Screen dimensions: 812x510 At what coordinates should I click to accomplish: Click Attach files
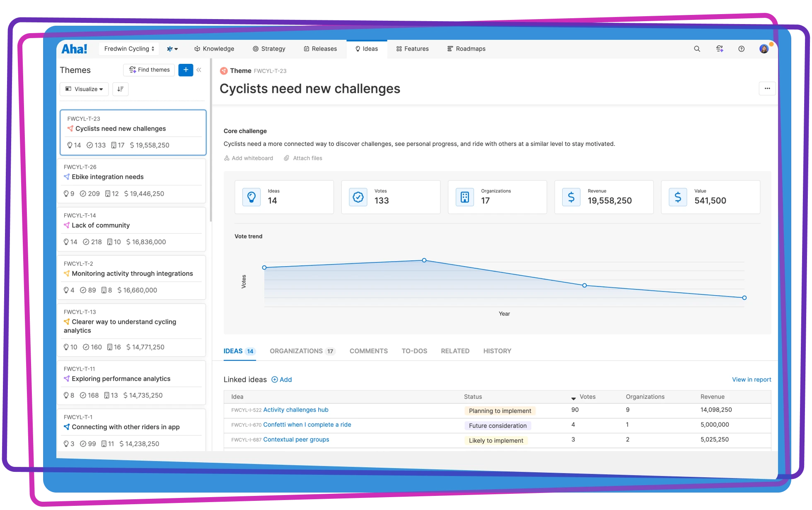[303, 158]
